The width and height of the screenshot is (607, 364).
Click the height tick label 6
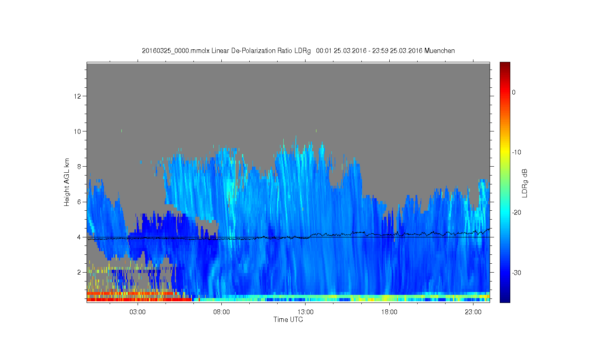click(x=79, y=202)
